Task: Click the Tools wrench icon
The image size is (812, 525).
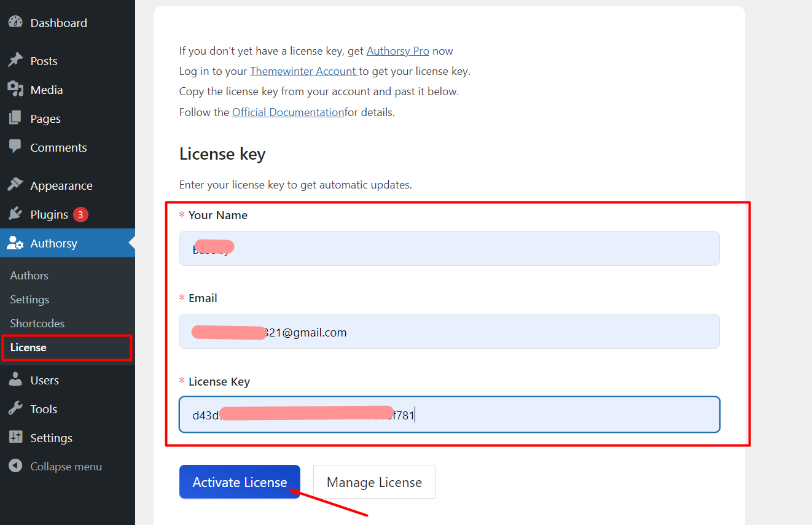Action: (x=15, y=409)
